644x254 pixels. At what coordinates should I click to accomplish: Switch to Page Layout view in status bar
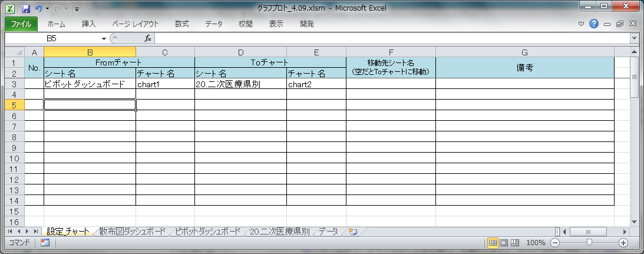pos(504,243)
